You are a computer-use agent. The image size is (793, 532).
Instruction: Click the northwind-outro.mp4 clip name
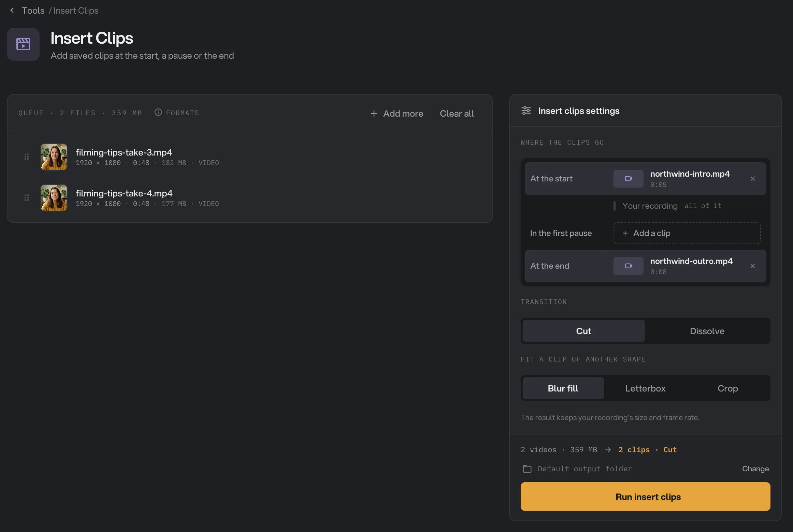click(x=691, y=261)
